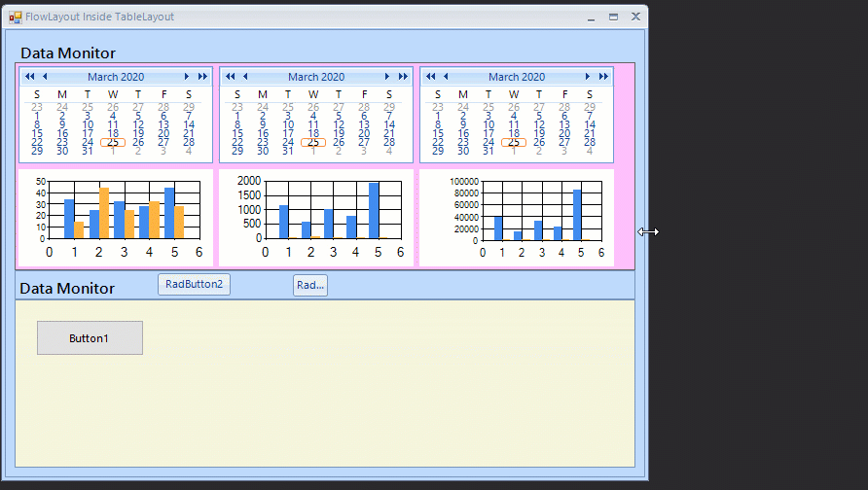Select March 20 in third calendar

pyautogui.click(x=564, y=134)
